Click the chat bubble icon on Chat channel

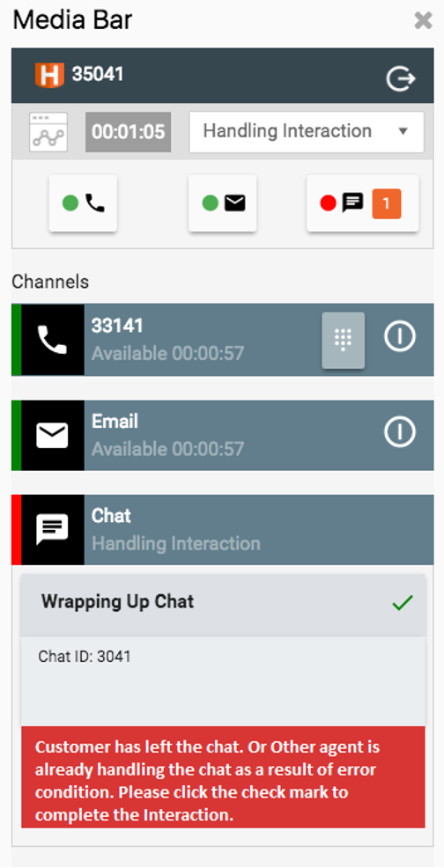pyautogui.click(x=52, y=530)
